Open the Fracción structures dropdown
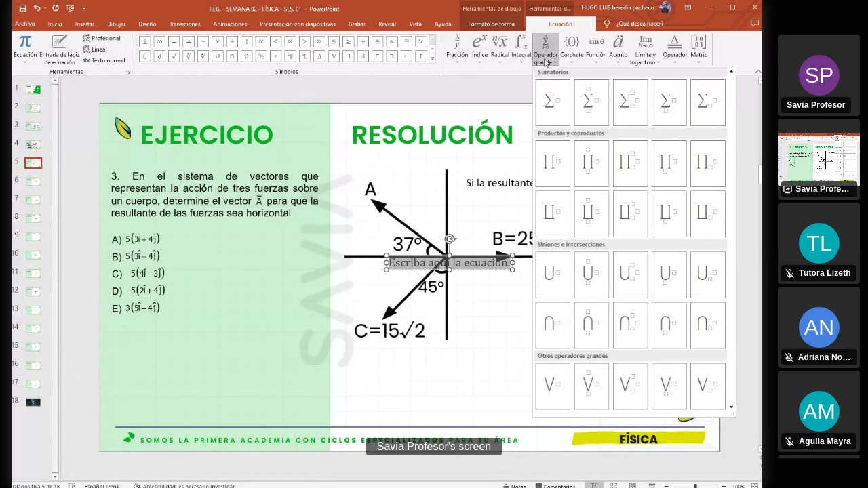Screen dimensions: 868x488 pyautogui.click(x=457, y=48)
